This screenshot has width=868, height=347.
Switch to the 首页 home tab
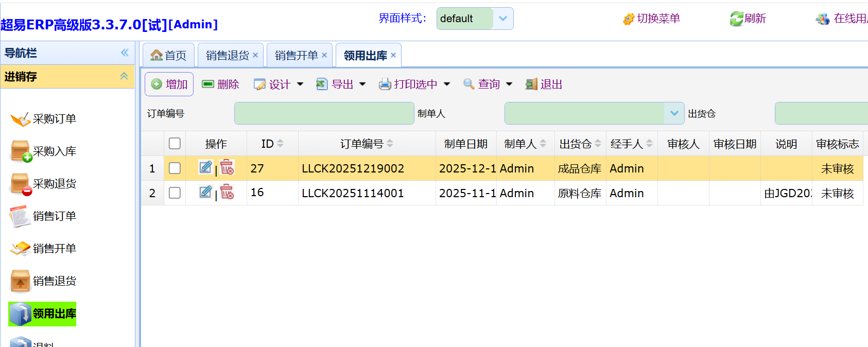coord(169,56)
